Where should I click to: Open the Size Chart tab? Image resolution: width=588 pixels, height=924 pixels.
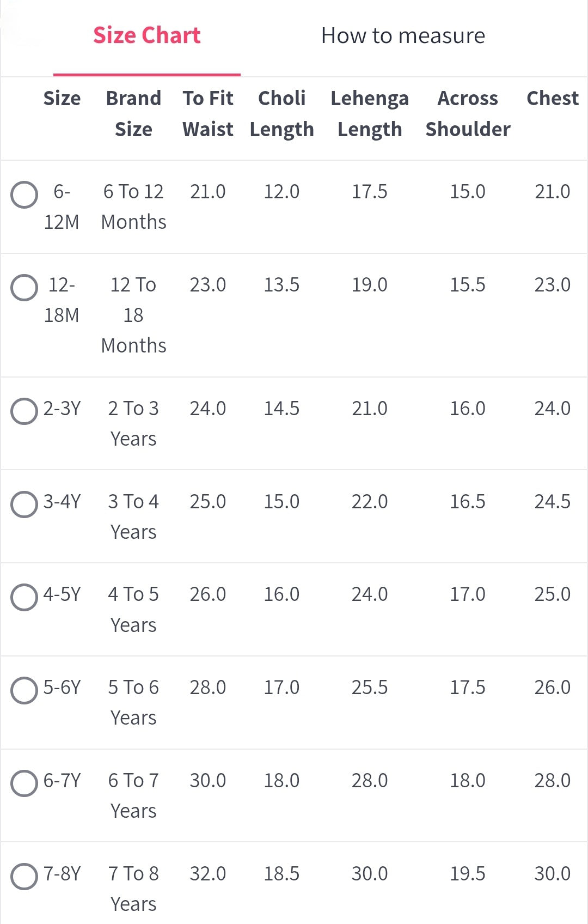[147, 36]
